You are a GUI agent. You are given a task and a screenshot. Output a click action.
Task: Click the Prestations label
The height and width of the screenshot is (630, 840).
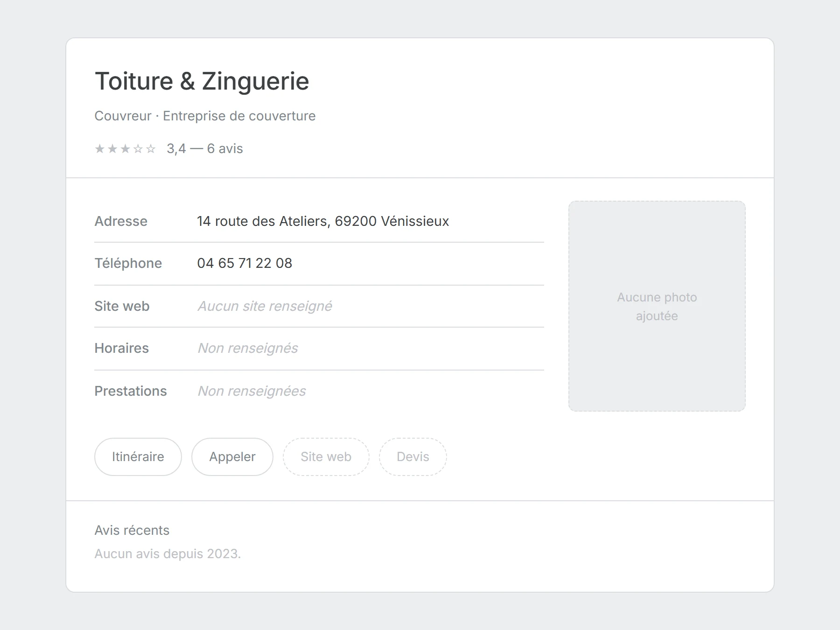(x=131, y=391)
